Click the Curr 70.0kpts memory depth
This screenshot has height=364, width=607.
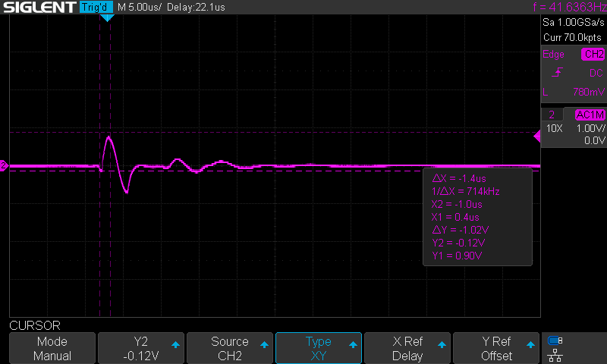coord(572,37)
